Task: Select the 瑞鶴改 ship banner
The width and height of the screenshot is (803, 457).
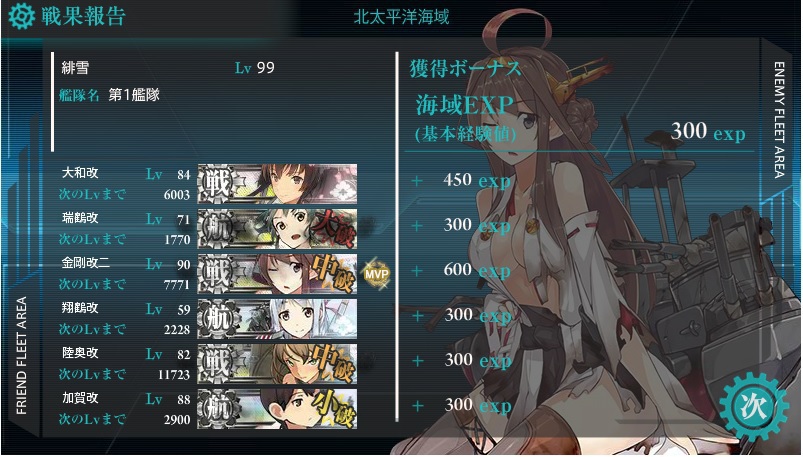Action: coord(277,229)
